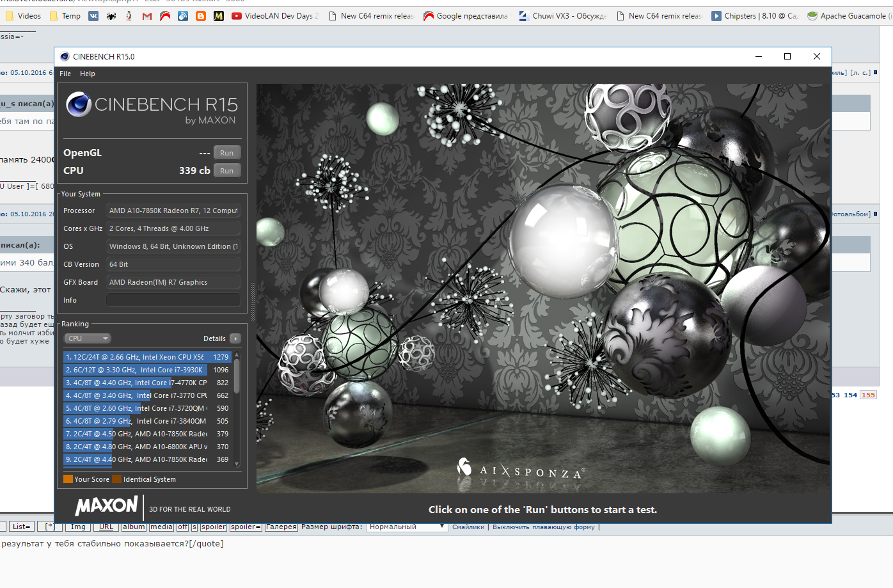Open the Blogger bookmark icon in browser
Screen dimensions: 893x588
pos(201,16)
